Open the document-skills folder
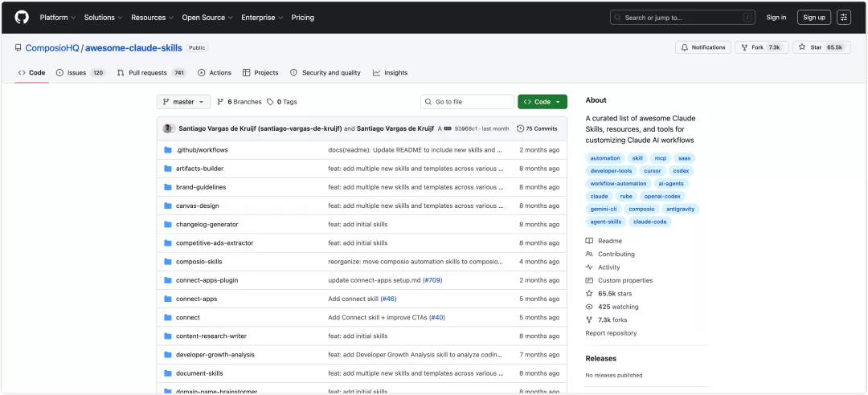The width and height of the screenshot is (868, 395). point(199,373)
